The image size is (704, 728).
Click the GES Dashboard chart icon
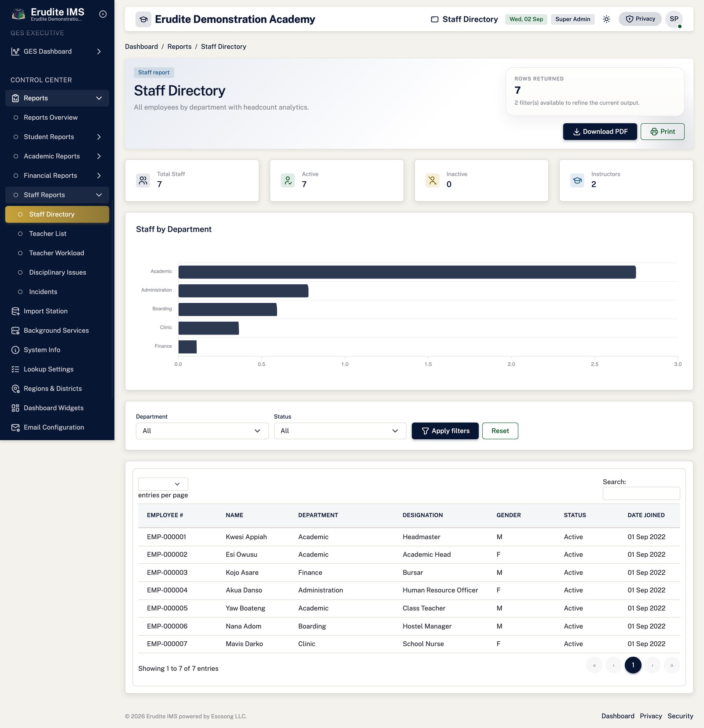(x=15, y=51)
